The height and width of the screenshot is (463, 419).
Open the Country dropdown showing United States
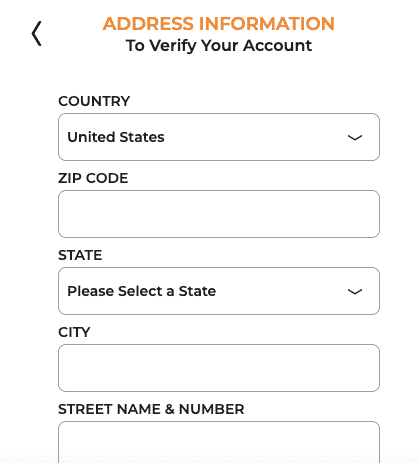[x=219, y=137]
